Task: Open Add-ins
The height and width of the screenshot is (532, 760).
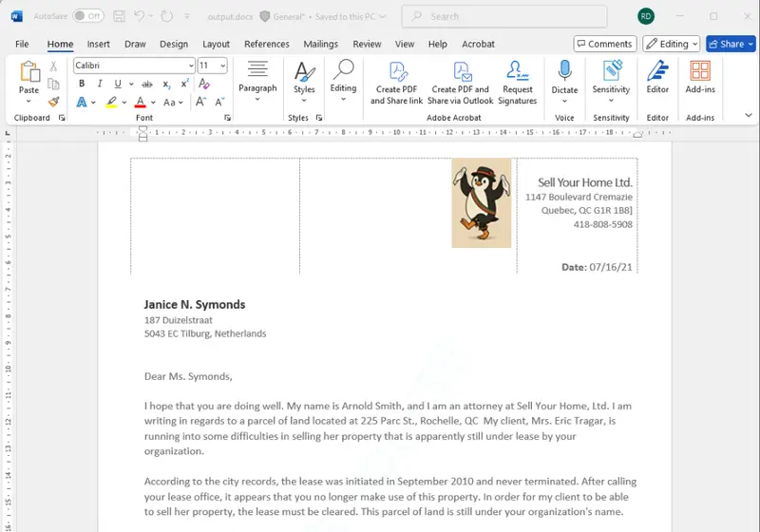Action: pos(700,78)
